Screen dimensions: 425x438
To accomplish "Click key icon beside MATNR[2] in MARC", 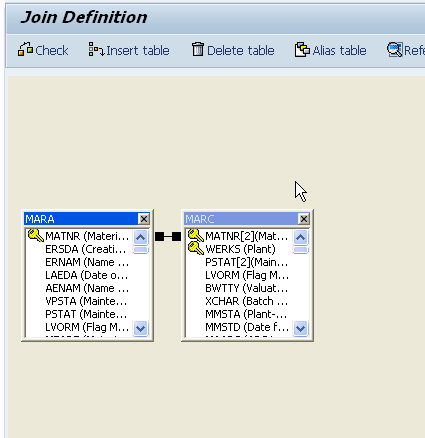I will [196, 235].
